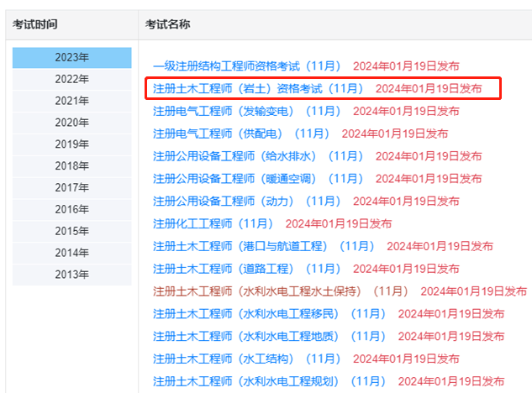Select the 2013年 exam year
Viewport: 532px width, 393px height.
click(x=71, y=275)
